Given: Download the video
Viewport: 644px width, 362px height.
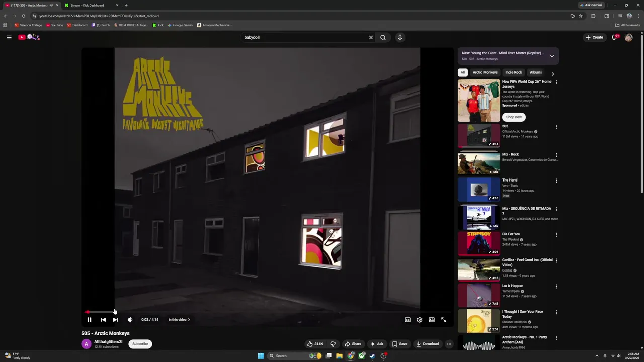Looking at the screenshot, I should pyautogui.click(x=427, y=344).
